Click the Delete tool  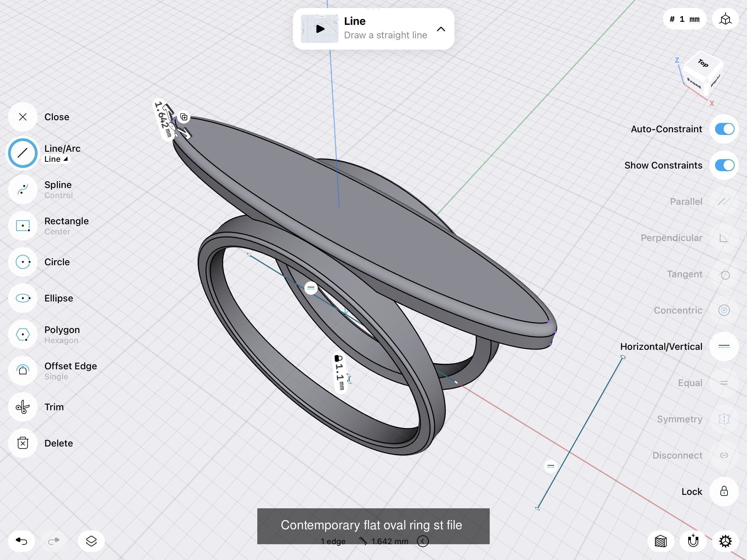pos(23,443)
